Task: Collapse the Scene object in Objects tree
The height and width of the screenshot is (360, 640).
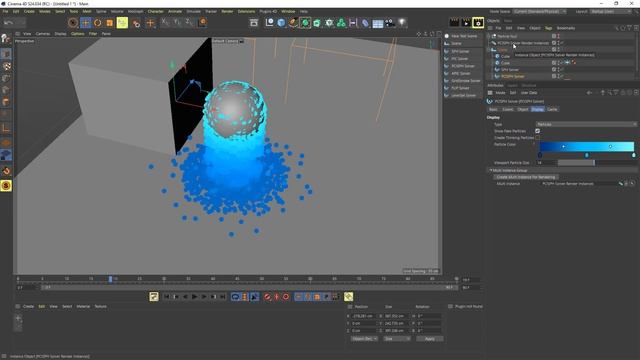Action: click(489, 50)
